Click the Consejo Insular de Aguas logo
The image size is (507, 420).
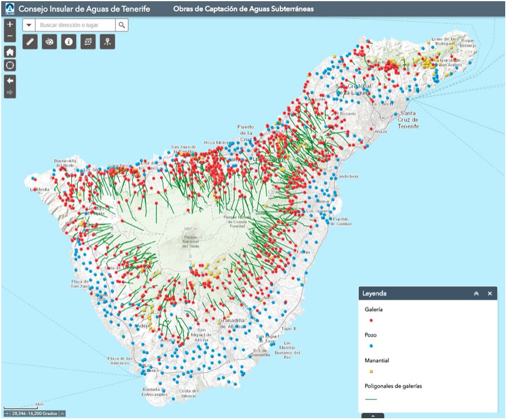[9, 8]
